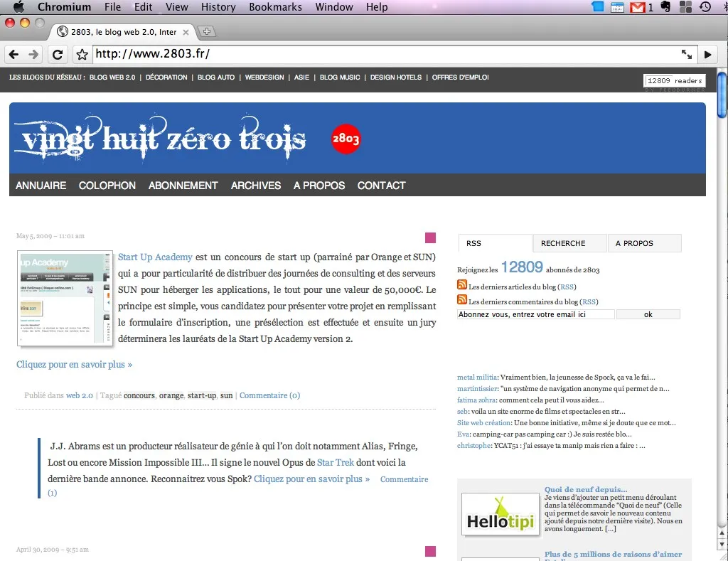Click the pink square beside the April 30 post
The width and height of the screenshot is (728, 561).
(430, 551)
